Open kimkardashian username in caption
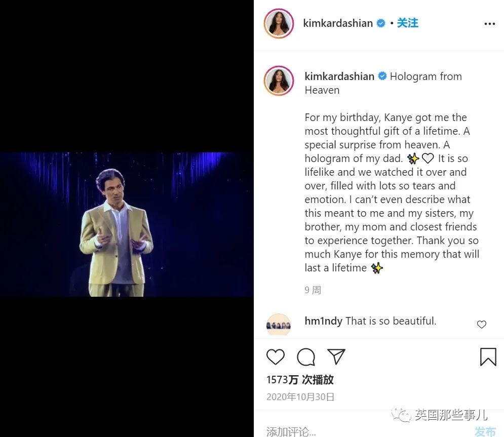504x437 pixels. pyautogui.click(x=339, y=76)
